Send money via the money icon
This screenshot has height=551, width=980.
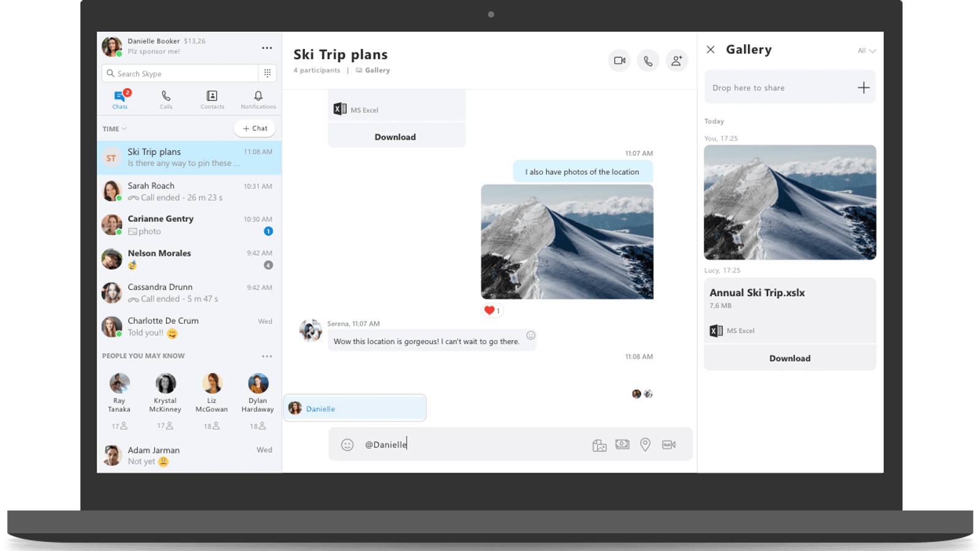(622, 444)
